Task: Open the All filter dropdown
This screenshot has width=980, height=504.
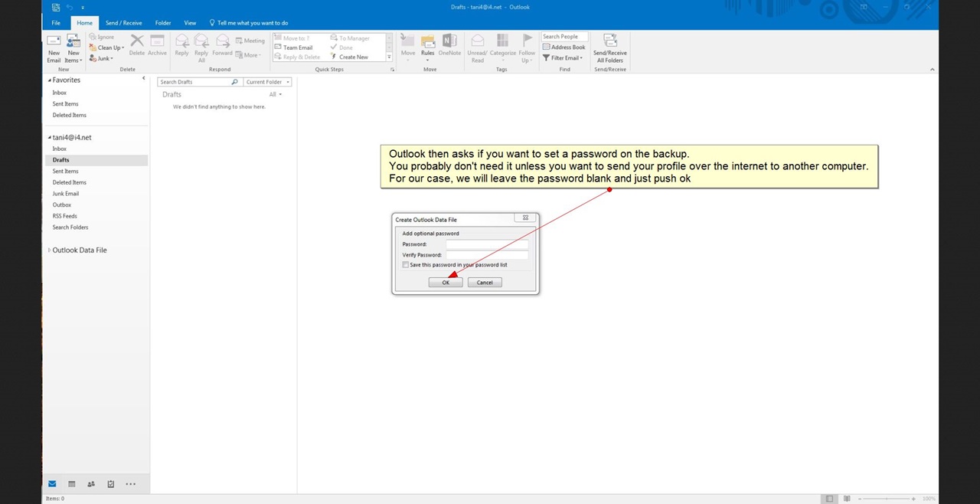Action: click(x=275, y=95)
